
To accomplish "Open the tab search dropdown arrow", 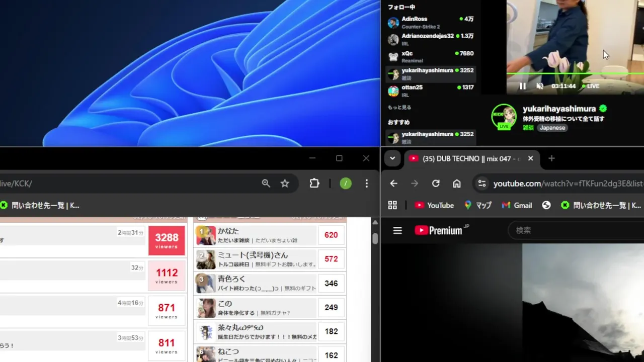I will (392, 158).
